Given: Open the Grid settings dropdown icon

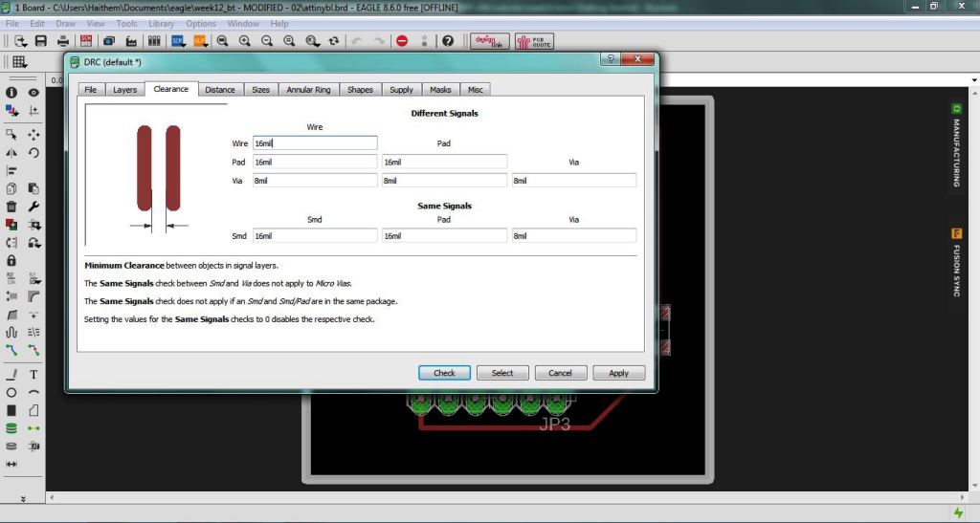Looking at the screenshot, I should (19, 61).
